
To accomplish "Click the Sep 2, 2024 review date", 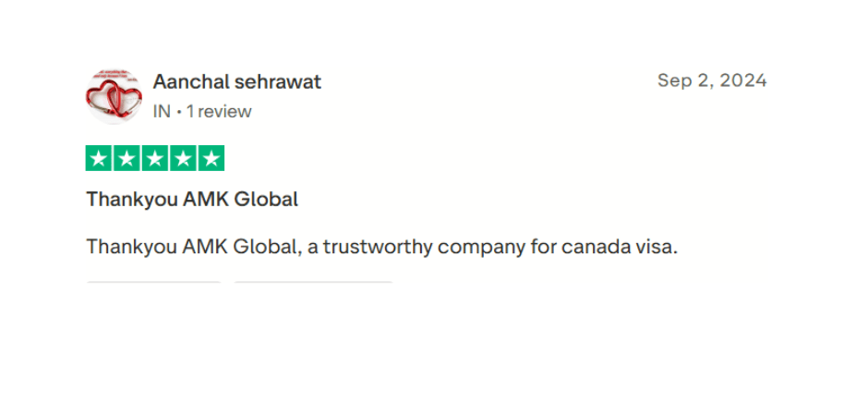I will pos(711,80).
